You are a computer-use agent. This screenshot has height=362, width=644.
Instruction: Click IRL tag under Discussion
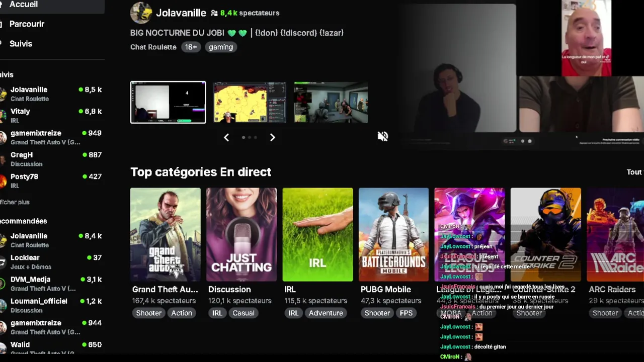(217, 313)
